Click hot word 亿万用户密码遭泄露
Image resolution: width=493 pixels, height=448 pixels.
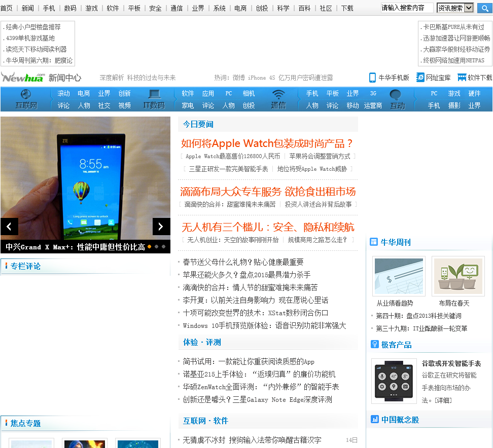click(x=305, y=78)
